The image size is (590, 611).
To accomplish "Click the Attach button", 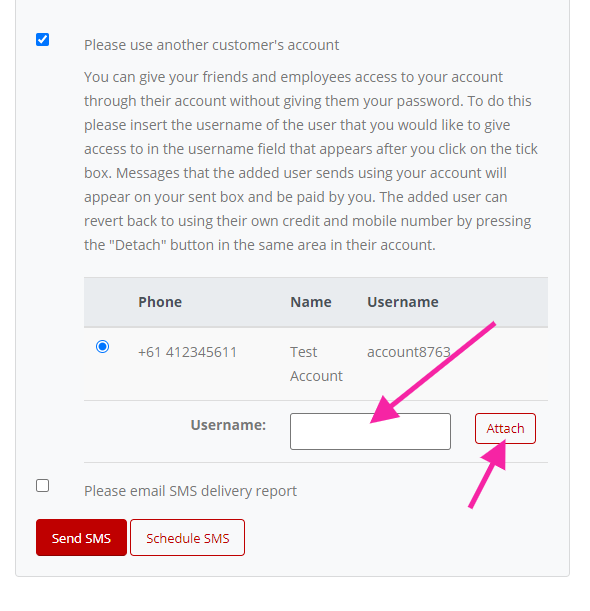I will [505, 428].
